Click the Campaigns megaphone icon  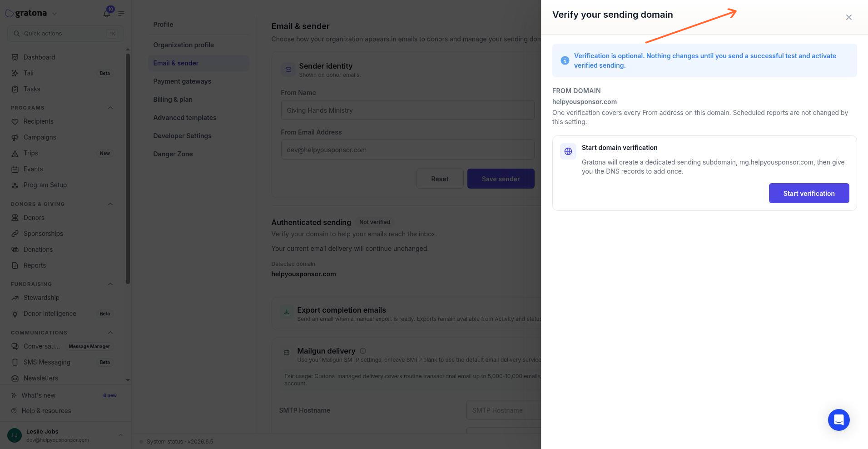[15, 137]
